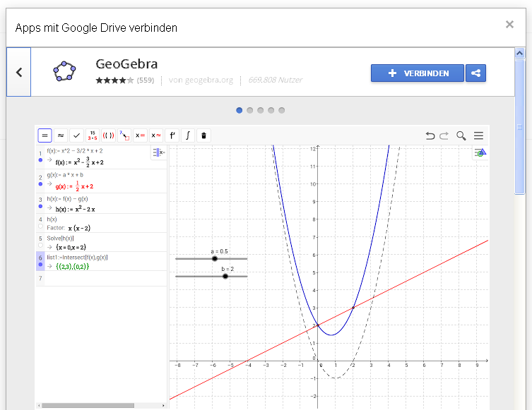Click the GeoGebra app title
Image resolution: width=532 pixels, height=410 pixels.
click(126, 64)
